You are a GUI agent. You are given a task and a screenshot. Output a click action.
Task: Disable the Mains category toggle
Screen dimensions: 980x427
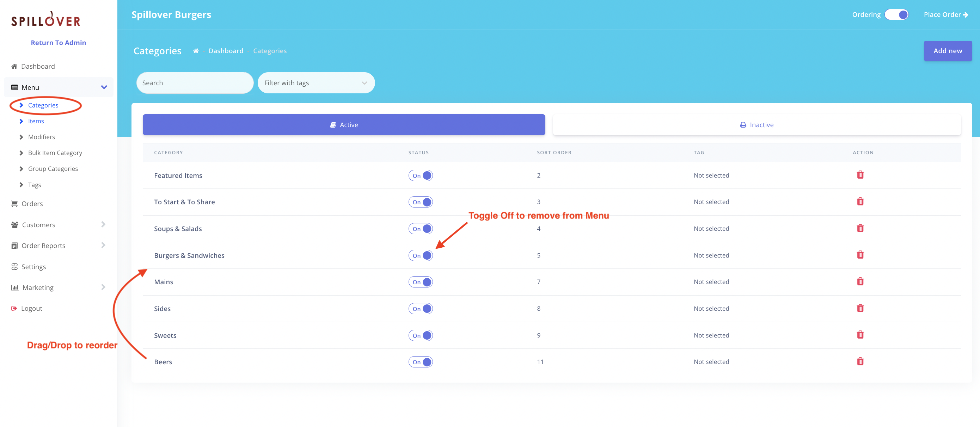tap(421, 282)
